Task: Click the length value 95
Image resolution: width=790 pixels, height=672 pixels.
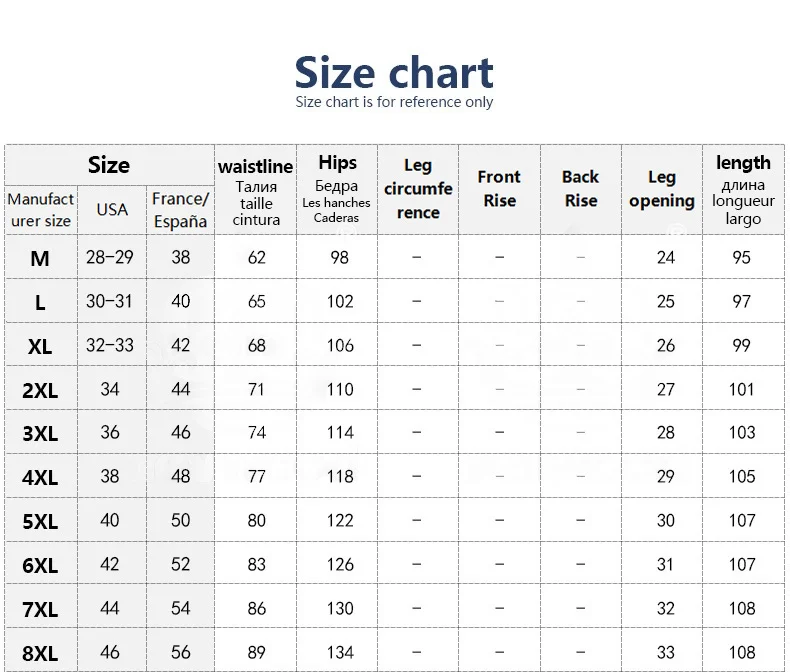Action: (742, 257)
